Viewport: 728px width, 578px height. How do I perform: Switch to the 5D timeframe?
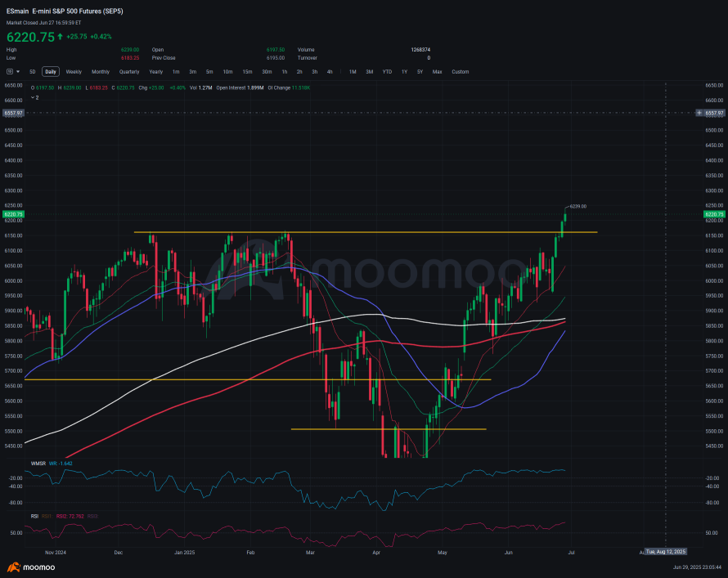pyautogui.click(x=33, y=71)
